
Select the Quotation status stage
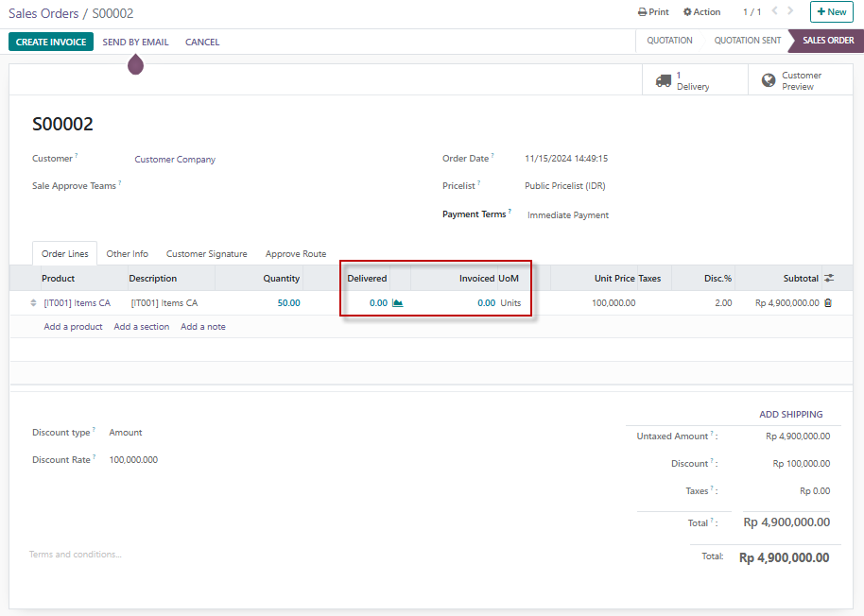pyautogui.click(x=669, y=41)
